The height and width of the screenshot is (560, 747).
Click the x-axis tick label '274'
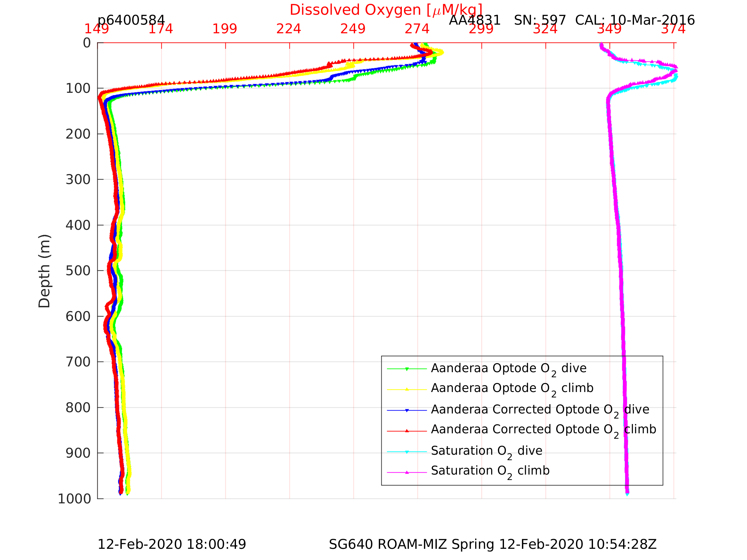(417, 29)
